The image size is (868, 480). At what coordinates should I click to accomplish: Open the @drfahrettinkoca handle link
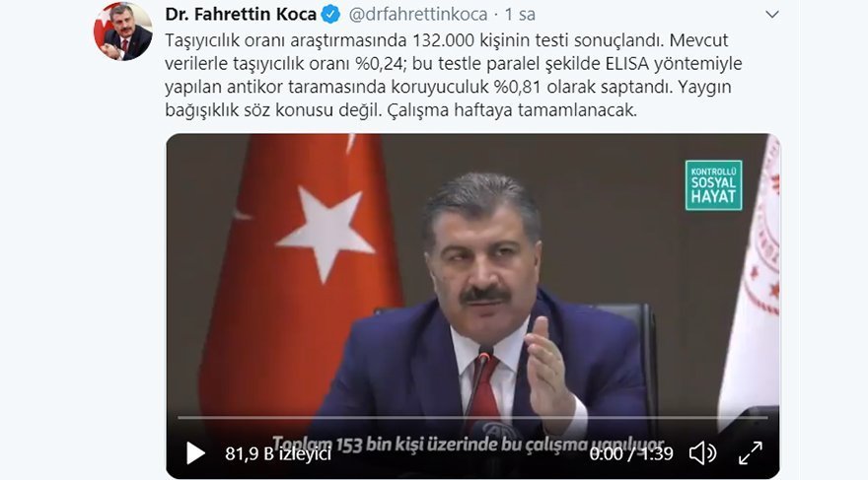coord(418,15)
